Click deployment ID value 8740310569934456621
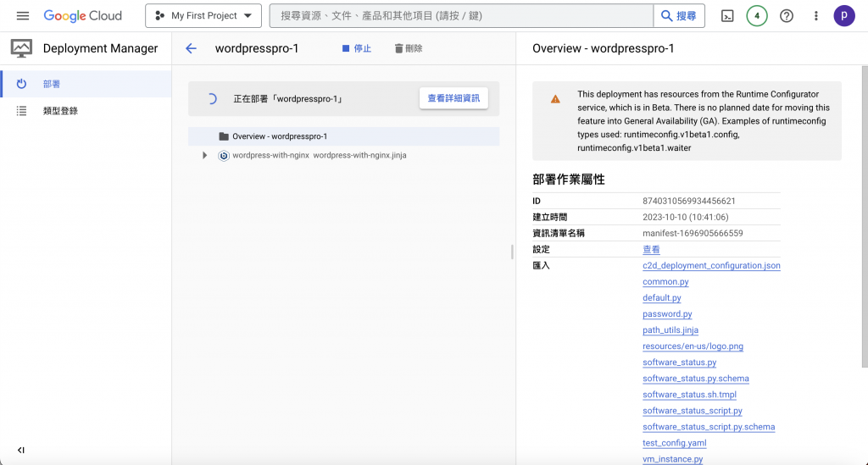The width and height of the screenshot is (868, 465). click(x=688, y=202)
